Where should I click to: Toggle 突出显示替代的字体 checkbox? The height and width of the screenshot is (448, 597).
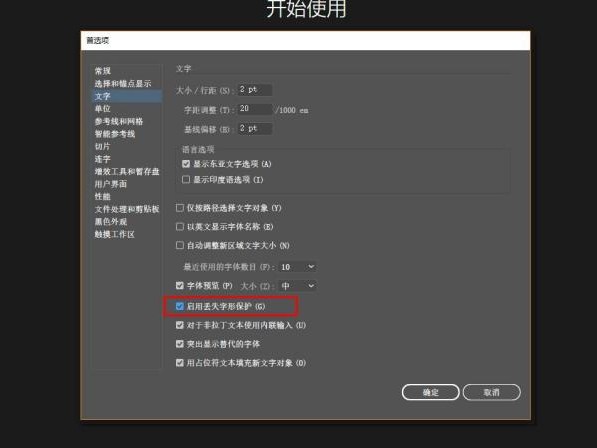click(x=180, y=344)
